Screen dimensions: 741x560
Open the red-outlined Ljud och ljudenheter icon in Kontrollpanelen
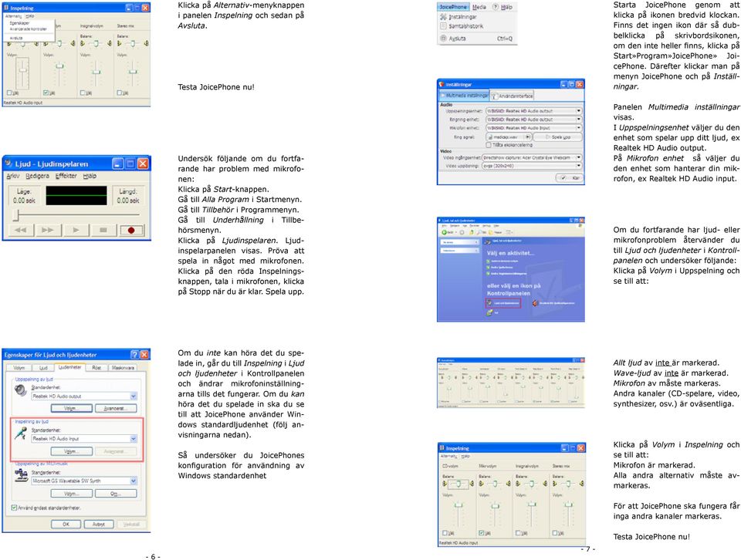click(x=503, y=302)
